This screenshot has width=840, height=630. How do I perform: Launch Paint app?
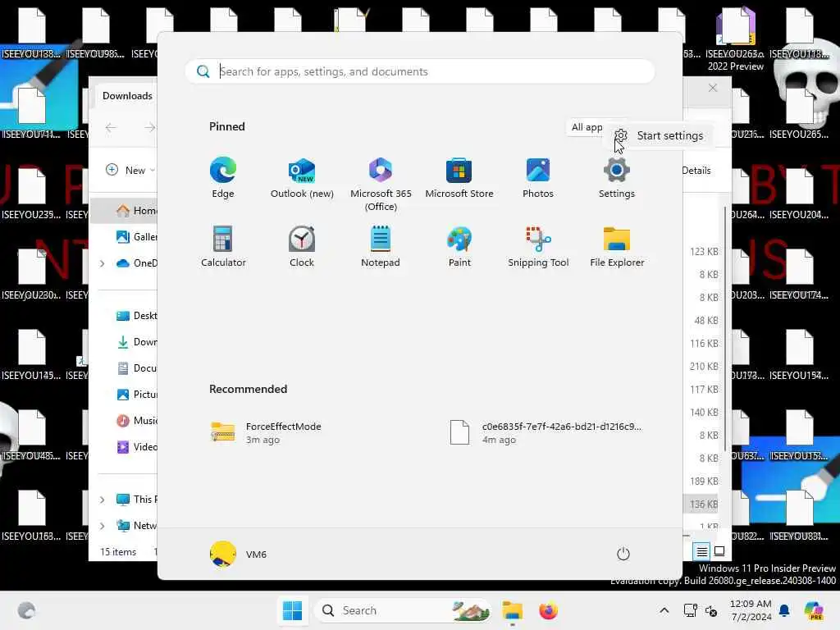click(x=459, y=246)
